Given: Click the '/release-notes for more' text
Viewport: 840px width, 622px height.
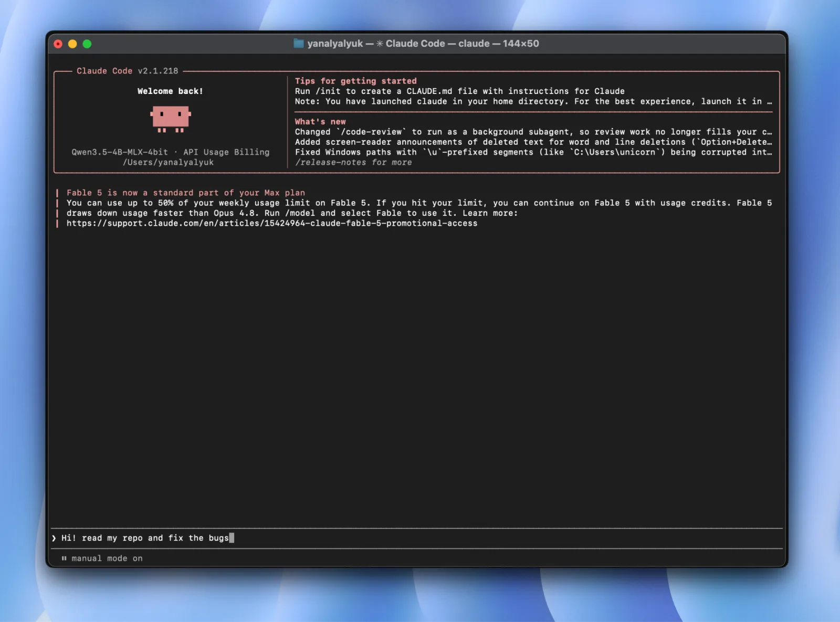Looking at the screenshot, I should click(353, 163).
